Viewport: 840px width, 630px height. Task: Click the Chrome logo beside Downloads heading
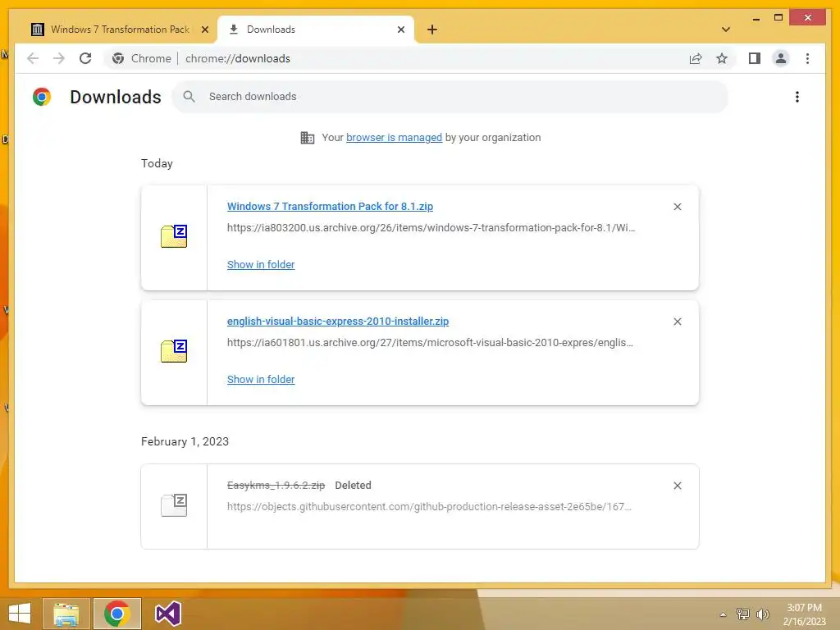pyautogui.click(x=42, y=97)
